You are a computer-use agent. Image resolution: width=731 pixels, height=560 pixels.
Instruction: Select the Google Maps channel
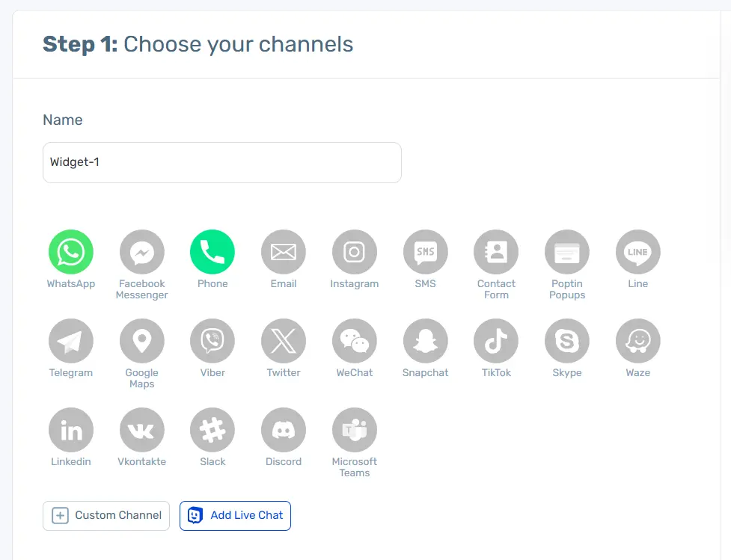coord(142,341)
